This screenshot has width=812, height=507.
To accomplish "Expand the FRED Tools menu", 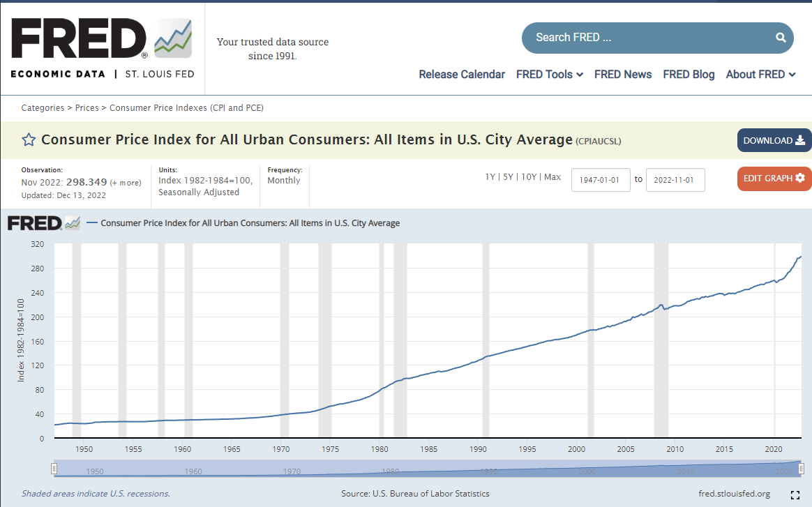I will (549, 75).
